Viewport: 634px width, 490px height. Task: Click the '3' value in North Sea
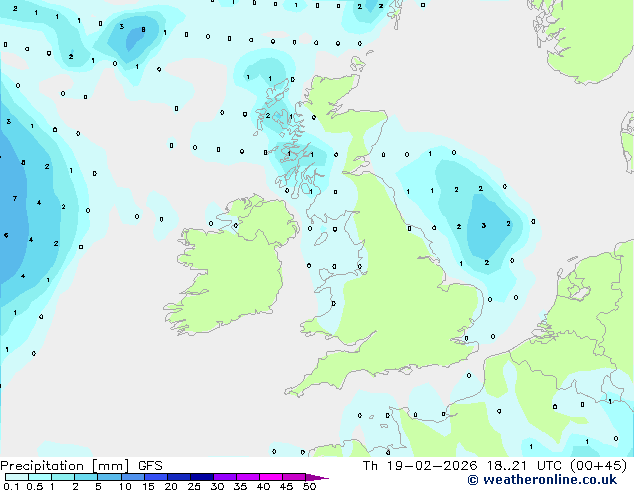[484, 226]
